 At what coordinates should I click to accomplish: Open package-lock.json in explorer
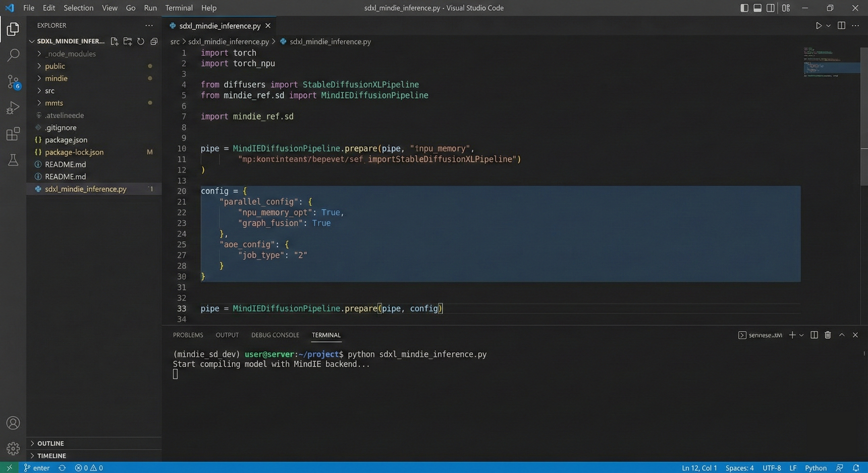pyautogui.click(x=94, y=152)
